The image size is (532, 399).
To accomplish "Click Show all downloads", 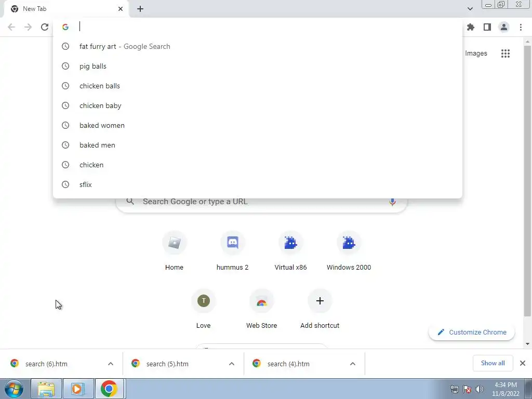I will (493, 363).
